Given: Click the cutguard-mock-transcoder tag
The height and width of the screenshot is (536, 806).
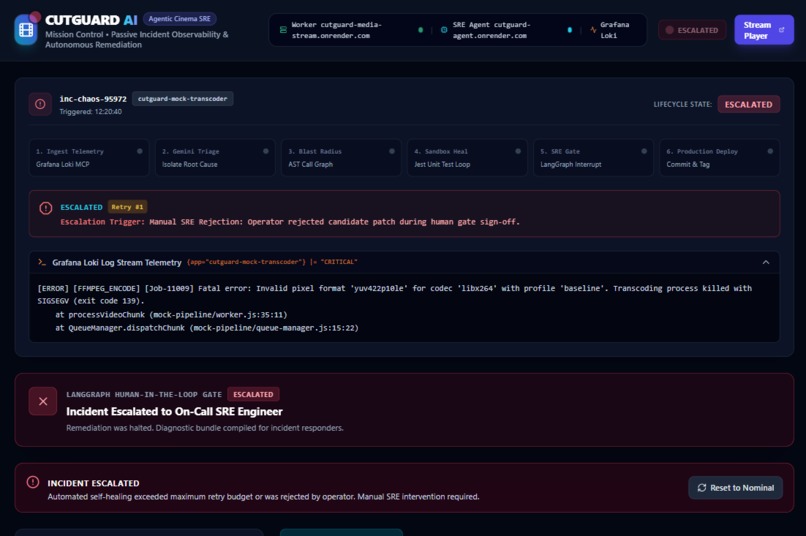Looking at the screenshot, I should [182, 99].
